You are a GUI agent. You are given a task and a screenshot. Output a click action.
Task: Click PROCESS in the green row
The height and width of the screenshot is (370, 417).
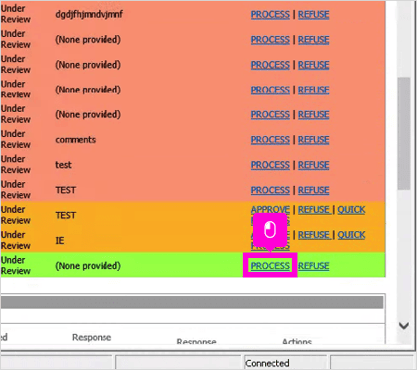click(270, 266)
